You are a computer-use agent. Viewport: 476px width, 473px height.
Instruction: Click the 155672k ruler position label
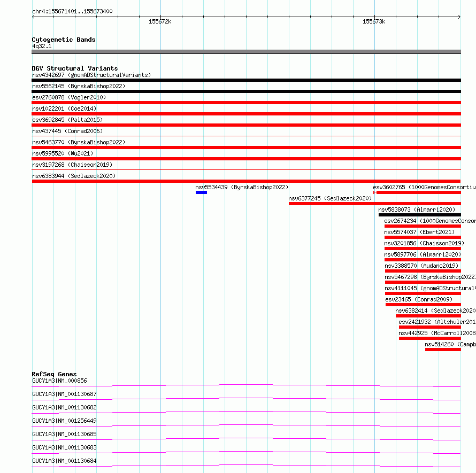(x=160, y=21)
